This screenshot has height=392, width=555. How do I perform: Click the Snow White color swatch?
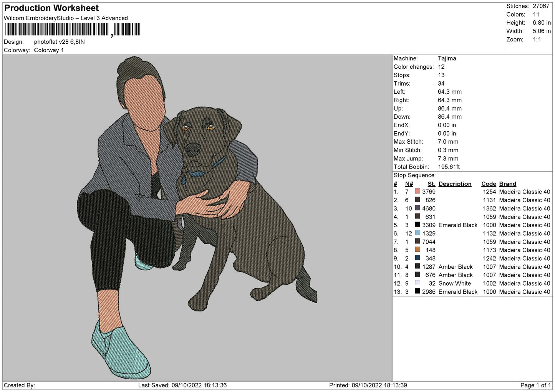click(x=417, y=283)
